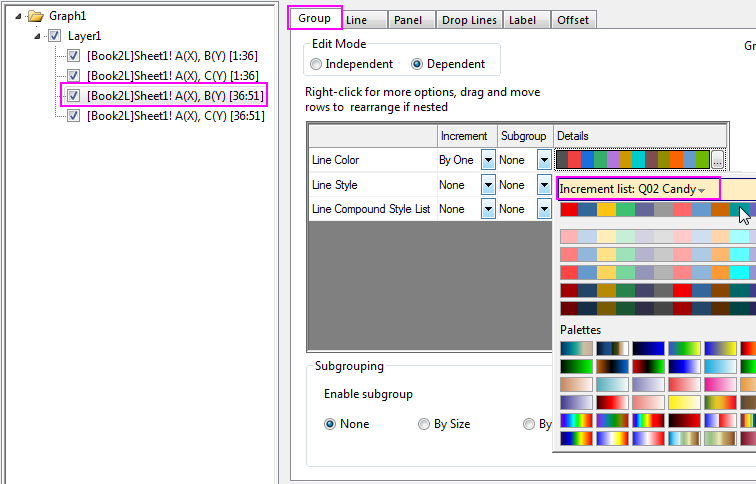Click the Graph1 folder icon

[x=35, y=16]
